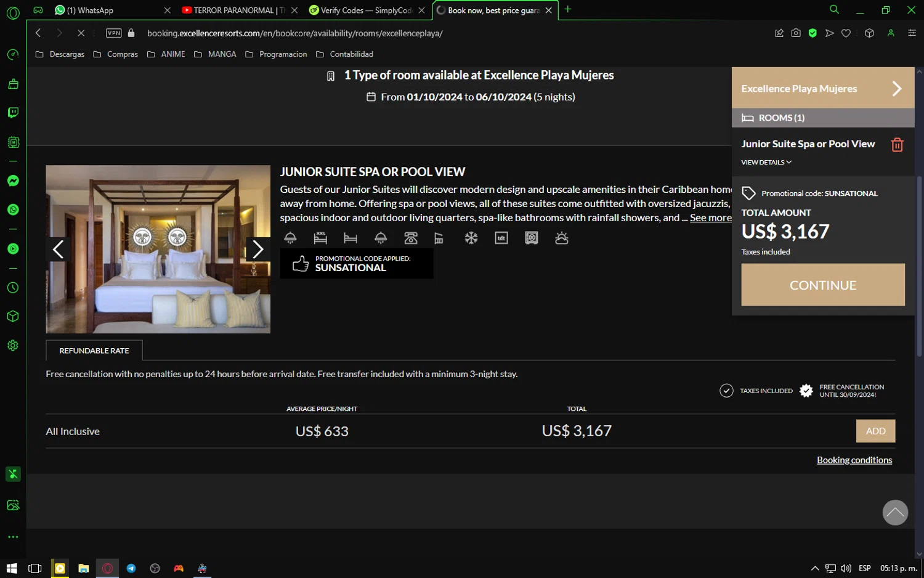Toggle the VPN badge in address bar
The width and height of the screenshot is (924, 578).
(114, 33)
